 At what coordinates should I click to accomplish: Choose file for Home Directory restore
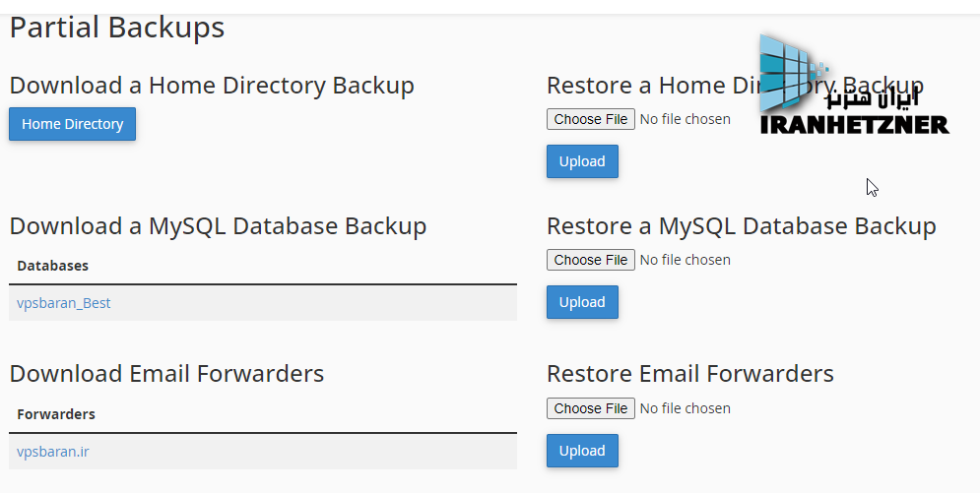591,119
